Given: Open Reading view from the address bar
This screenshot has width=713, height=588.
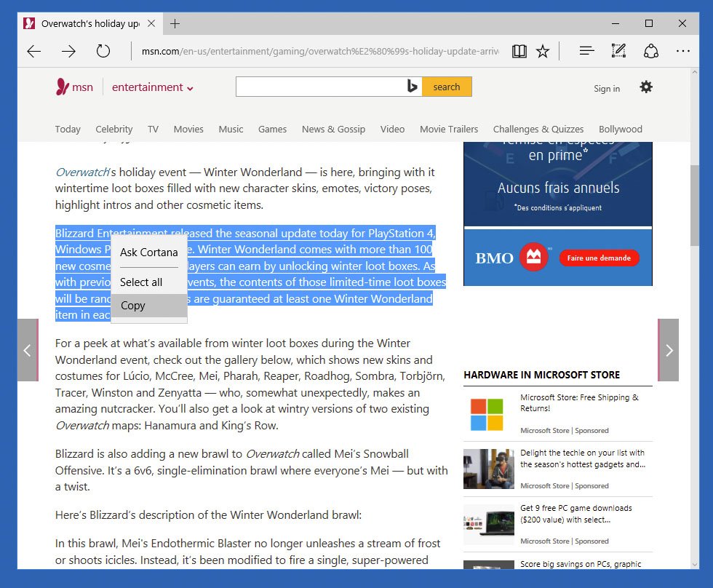Looking at the screenshot, I should pos(519,51).
